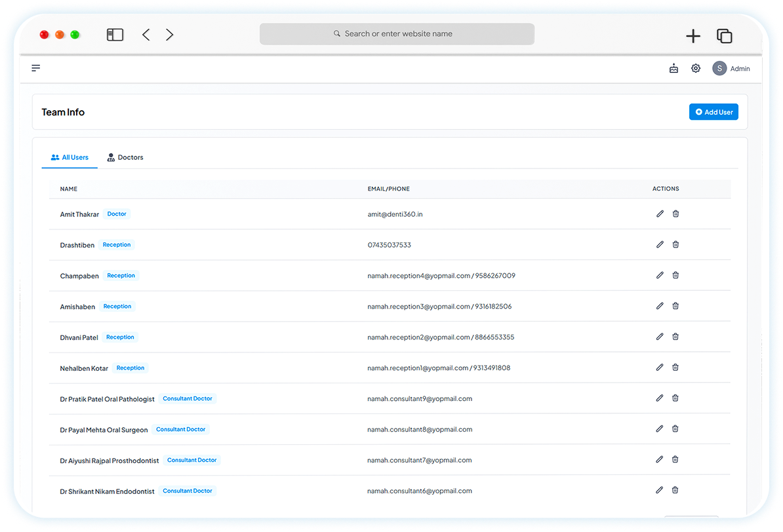Screen dimensions: 783x532
Task: Click the name Amit Thakrar
Action: (x=79, y=214)
